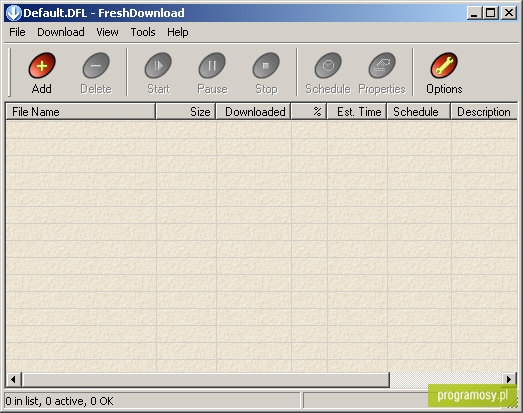Sort by the % column header
523x413 pixels.
click(309, 111)
